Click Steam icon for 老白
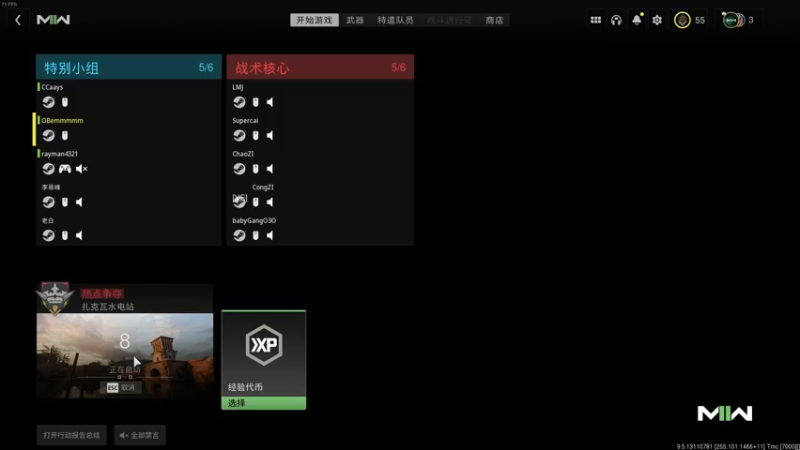Image resolution: width=800 pixels, height=450 pixels. [x=48, y=235]
